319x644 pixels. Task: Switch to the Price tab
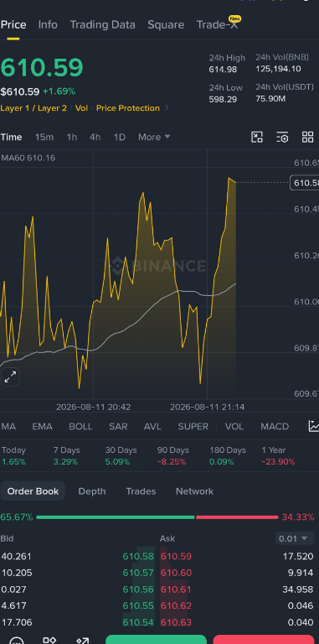point(13,24)
